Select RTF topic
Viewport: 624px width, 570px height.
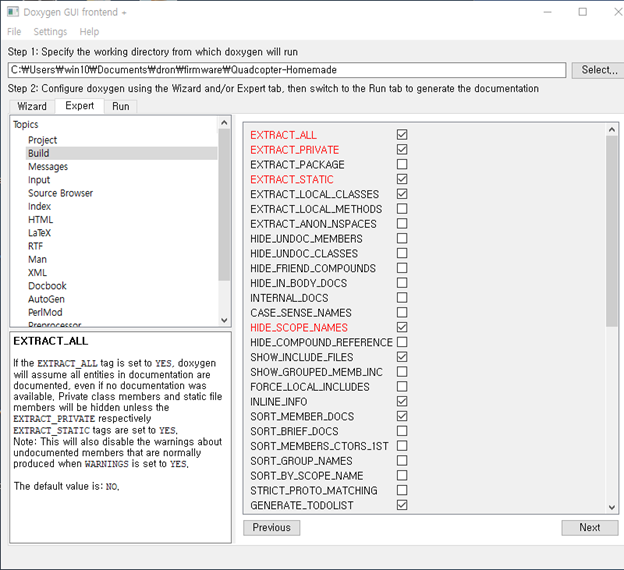(x=35, y=246)
